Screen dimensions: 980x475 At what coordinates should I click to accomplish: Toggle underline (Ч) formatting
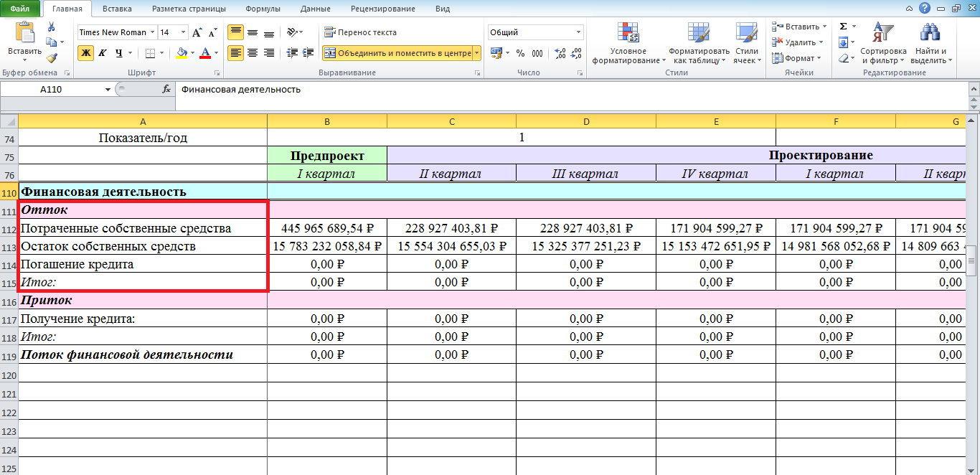point(118,53)
